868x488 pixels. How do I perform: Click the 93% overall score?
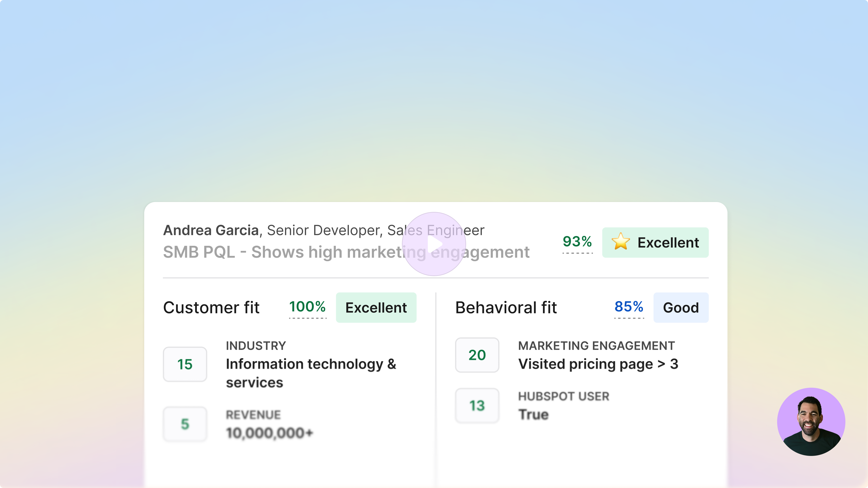pos(577,242)
